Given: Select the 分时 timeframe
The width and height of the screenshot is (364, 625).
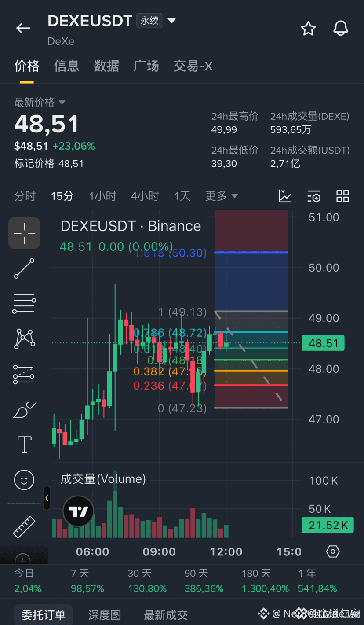Looking at the screenshot, I should [x=25, y=196].
